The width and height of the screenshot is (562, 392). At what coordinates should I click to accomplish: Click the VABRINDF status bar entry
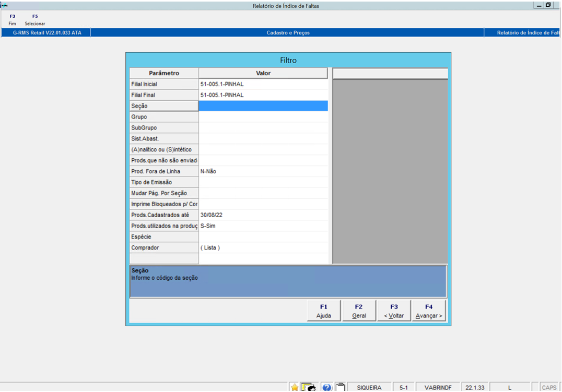tap(438, 387)
